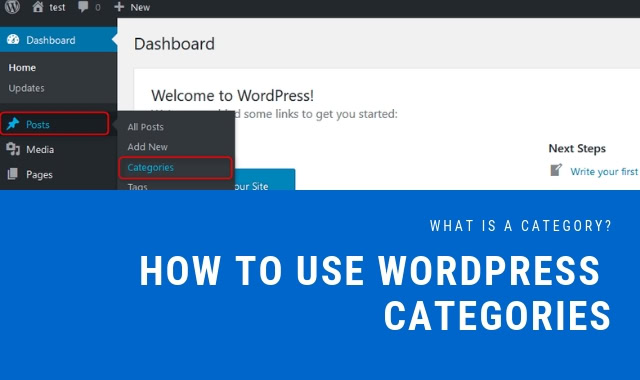
Task: Choose All Posts from submenu
Action: click(x=145, y=127)
